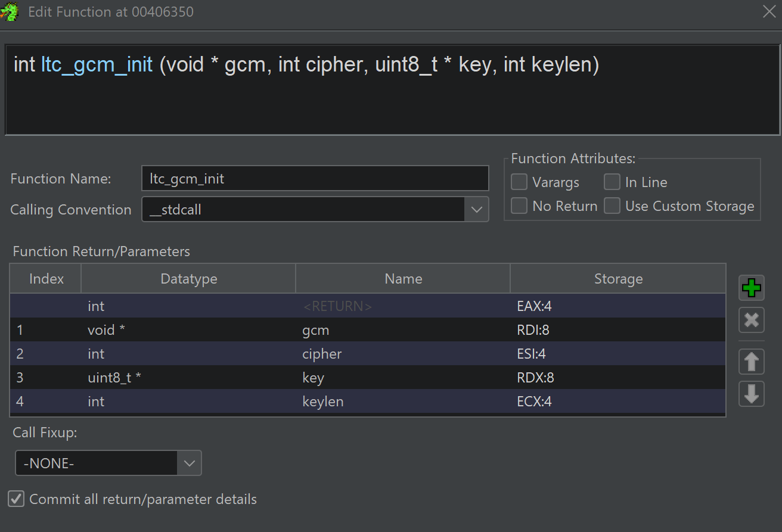Select the RDI:8 storage cell
Image resolution: width=782 pixels, height=532 pixels.
618,330
